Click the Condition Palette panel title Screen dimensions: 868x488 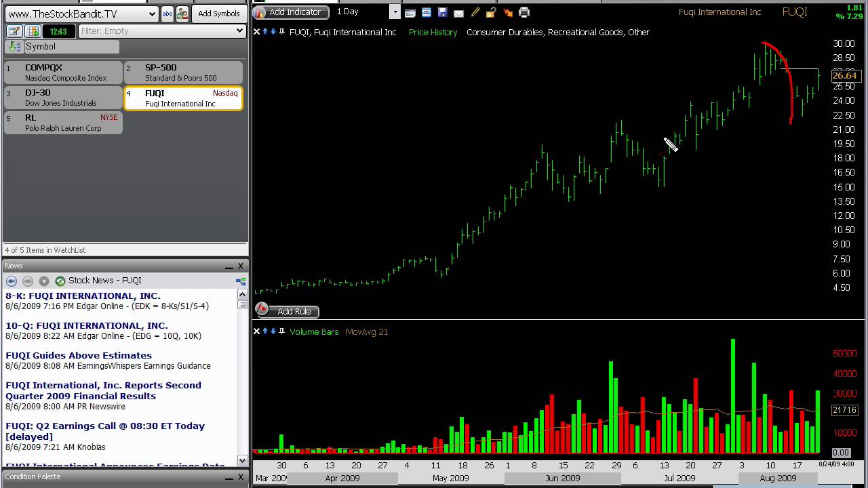(33, 476)
